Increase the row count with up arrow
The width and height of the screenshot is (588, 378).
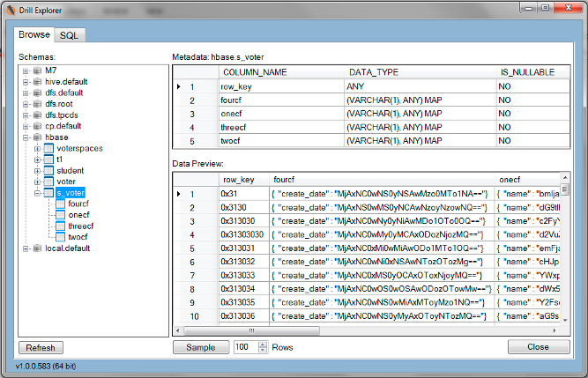pos(263,344)
